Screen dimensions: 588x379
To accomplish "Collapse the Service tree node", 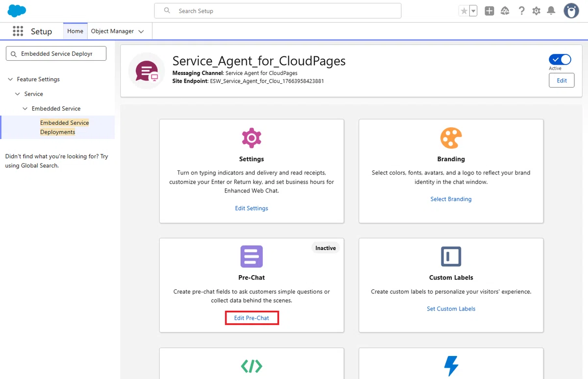I will point(18,94).
